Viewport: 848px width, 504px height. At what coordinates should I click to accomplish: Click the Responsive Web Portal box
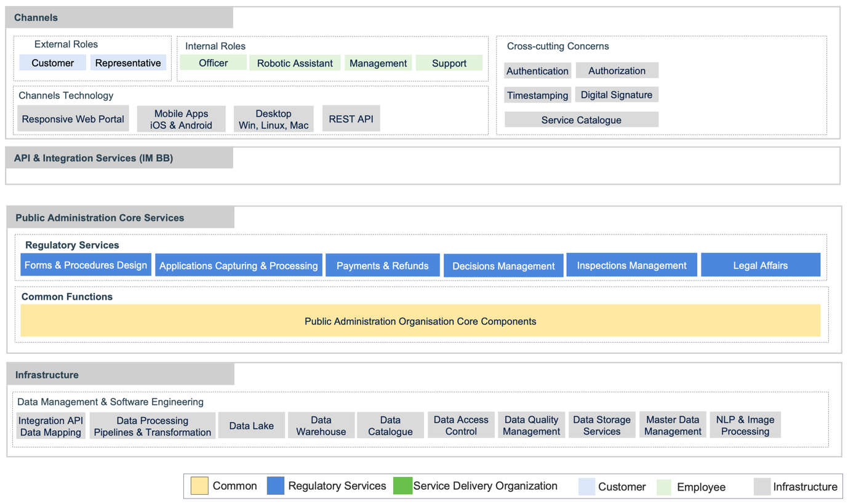coord(73,119)
